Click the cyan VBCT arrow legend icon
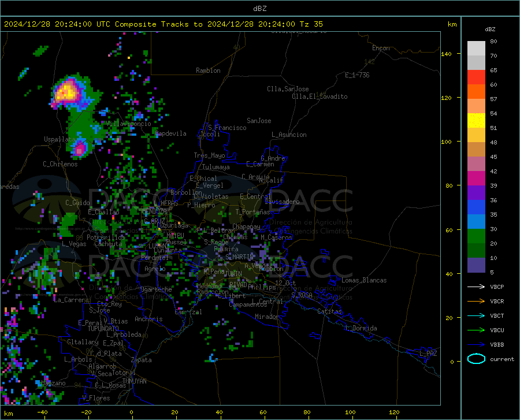 point(476,315)
